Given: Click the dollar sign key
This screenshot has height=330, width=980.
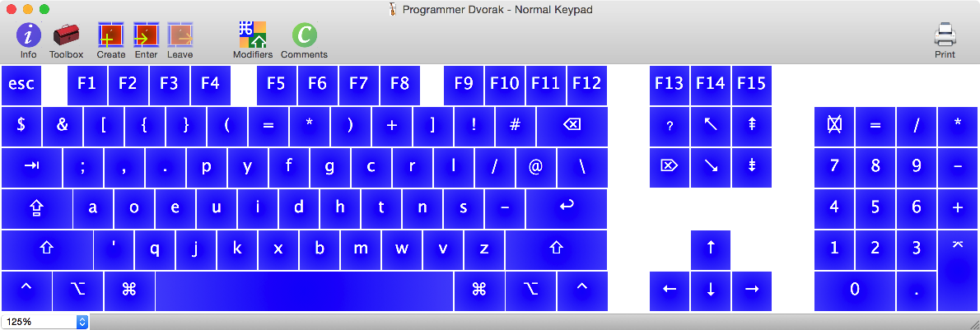Looking at the screenshot, I should [x=21, y=126].
